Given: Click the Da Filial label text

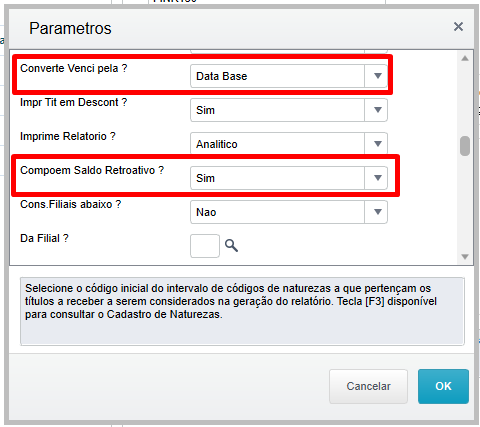Looking at the screenshot, I should pyautogui.click(x=44, y=238).
